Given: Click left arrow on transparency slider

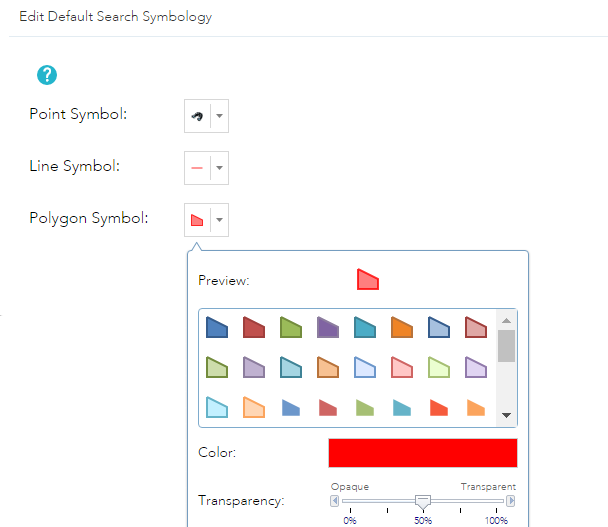Looking at the screenshot, I should [x=335, y=501].
